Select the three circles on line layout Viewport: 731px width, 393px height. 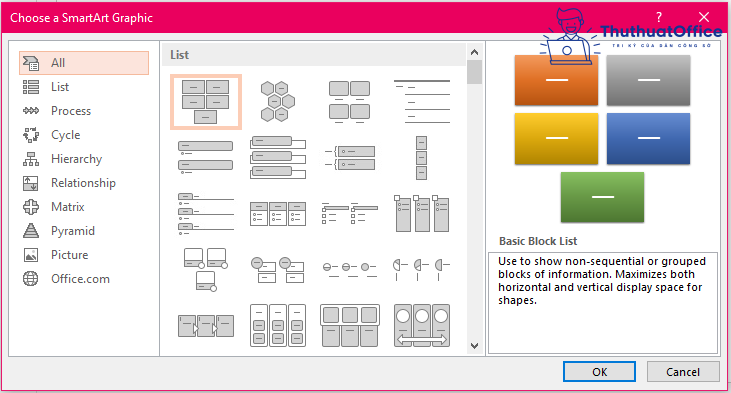[x=350, y=269]
